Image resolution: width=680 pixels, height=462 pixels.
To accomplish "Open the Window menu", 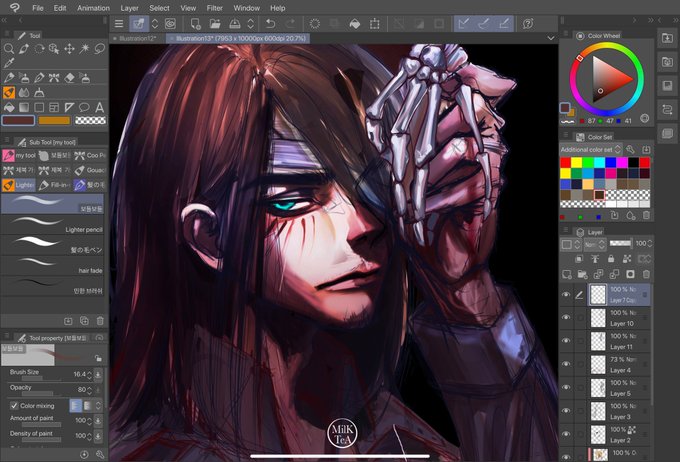I will (246, 8).
